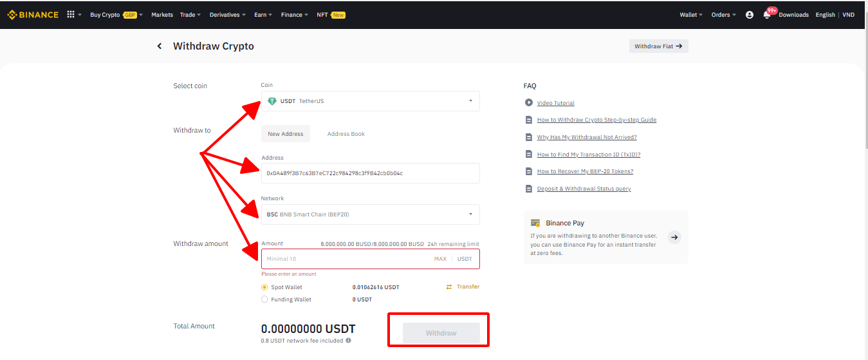Click the network fee info icon
This screenshot has height=360, width=868.
pos(348,341)
